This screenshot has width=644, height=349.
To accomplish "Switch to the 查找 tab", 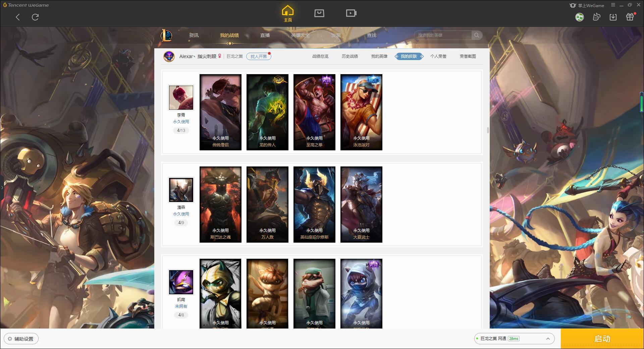I will click(372, 35).
